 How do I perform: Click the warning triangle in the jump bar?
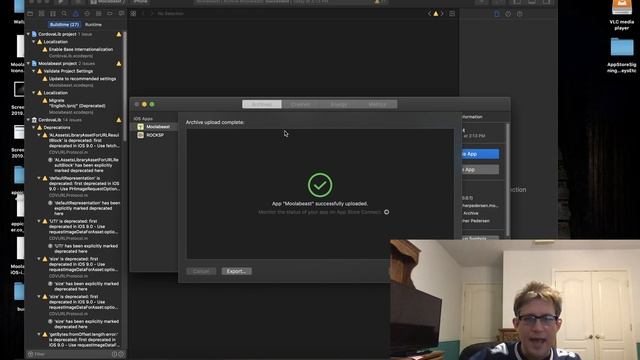point(436,13)
